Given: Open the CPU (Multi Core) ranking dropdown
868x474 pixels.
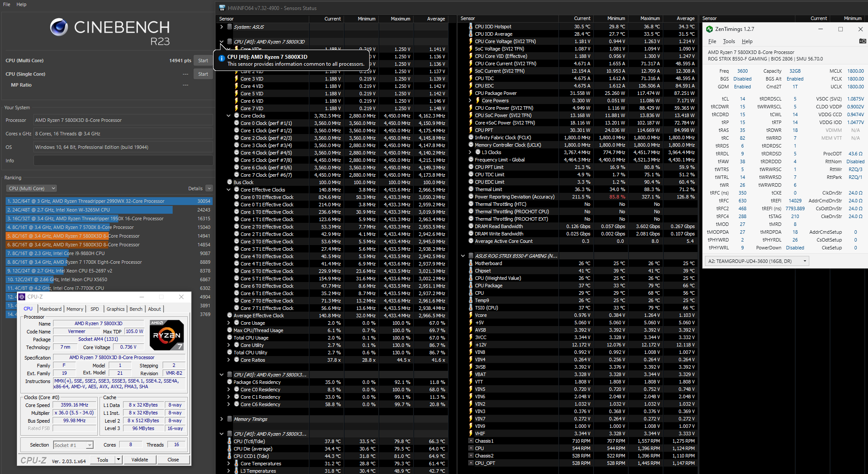Looking at the screenshot, I should [32, 188].
